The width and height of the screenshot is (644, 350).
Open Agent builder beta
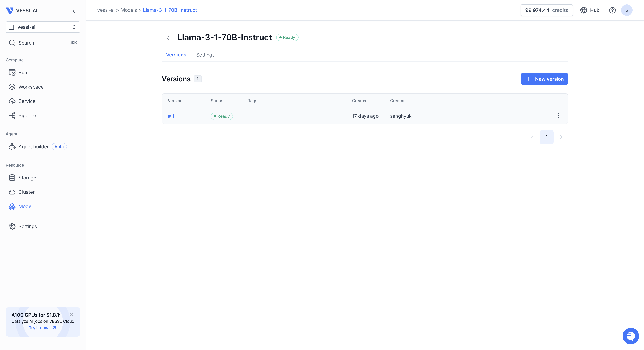[33, 147]
